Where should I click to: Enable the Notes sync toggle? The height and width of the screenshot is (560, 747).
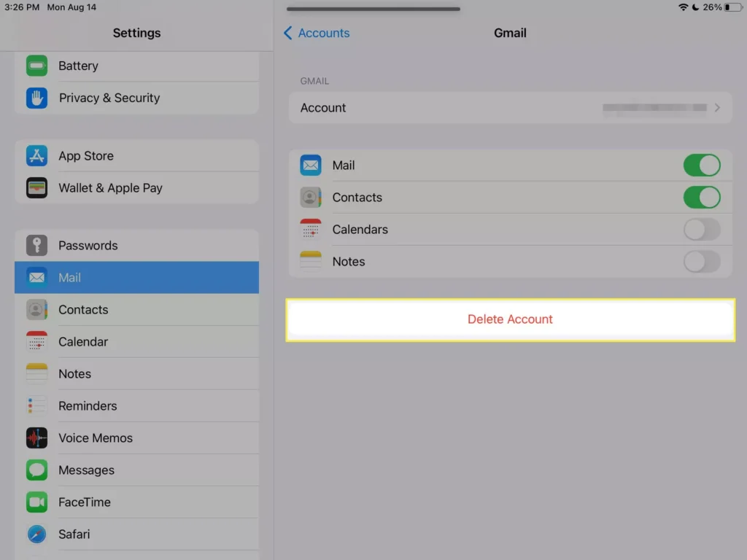click(x=701, y=262)
